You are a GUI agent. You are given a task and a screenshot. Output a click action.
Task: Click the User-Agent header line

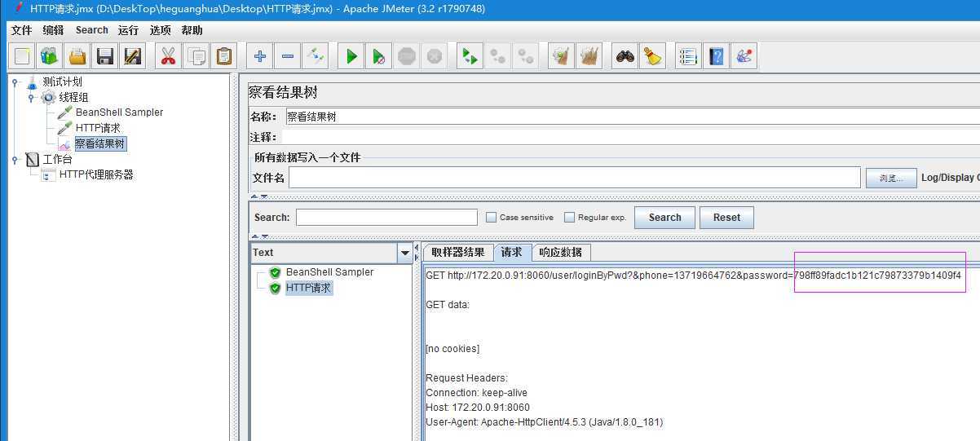pyautogui.click(x=544, y=422)
